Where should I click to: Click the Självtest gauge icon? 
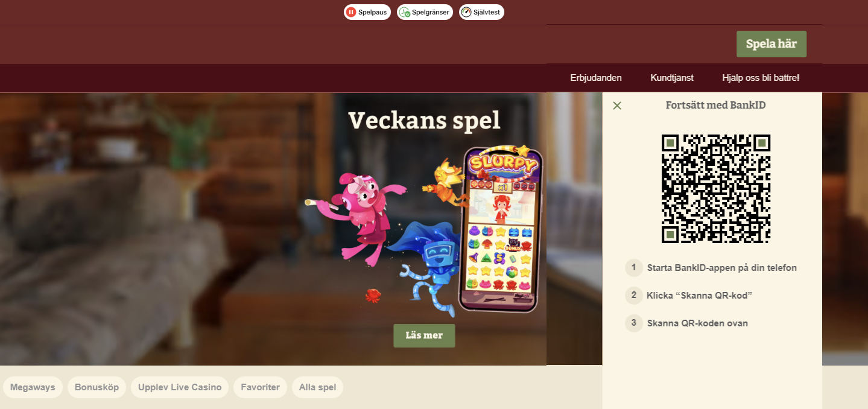pos(466,12)
